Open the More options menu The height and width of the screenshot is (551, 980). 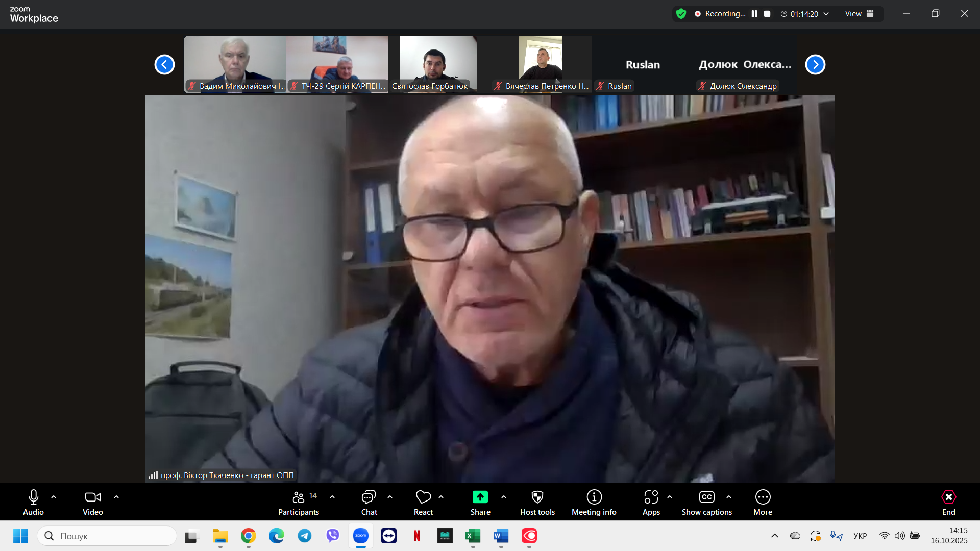tap(763, 502)
